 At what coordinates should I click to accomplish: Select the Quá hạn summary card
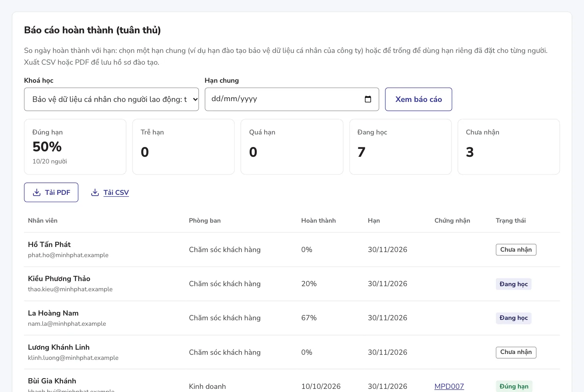[292, 147]
